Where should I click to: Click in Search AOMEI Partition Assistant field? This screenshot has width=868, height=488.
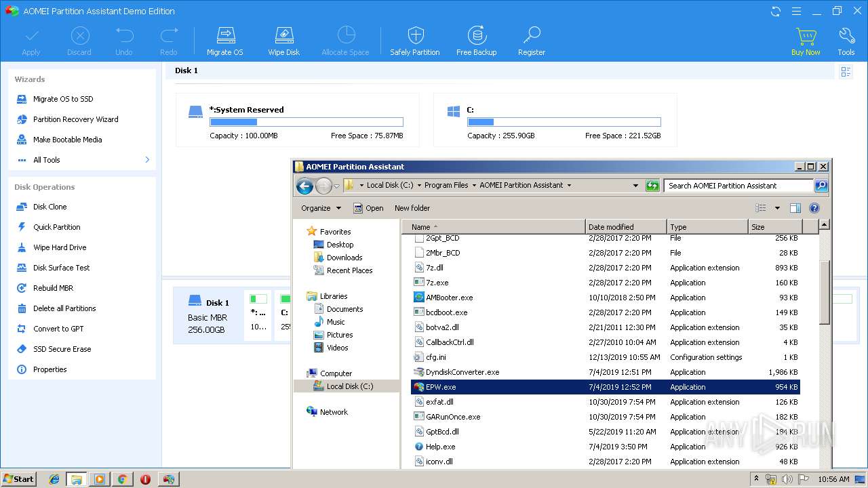(x=739, y=186)
